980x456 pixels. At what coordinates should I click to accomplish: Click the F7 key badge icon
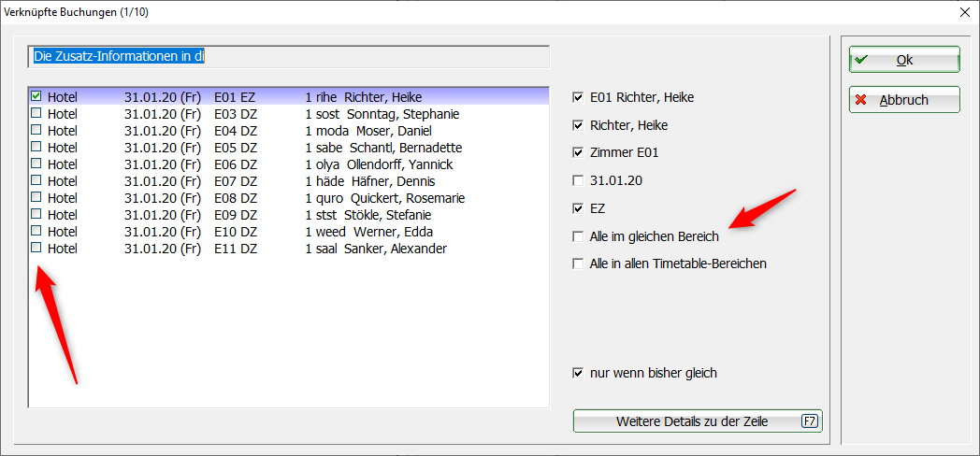coord(810,421)
